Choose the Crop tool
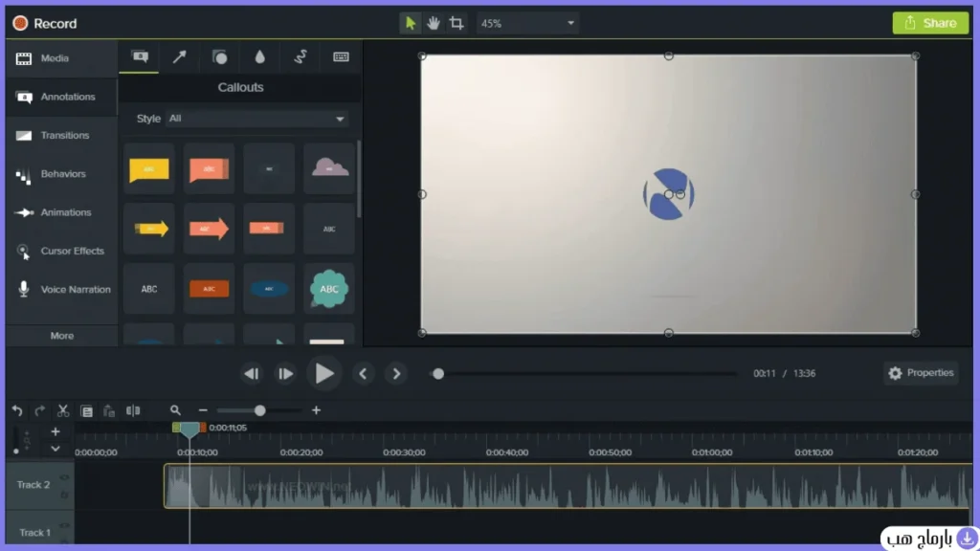 pyautogui.click(x=457, y=23)
